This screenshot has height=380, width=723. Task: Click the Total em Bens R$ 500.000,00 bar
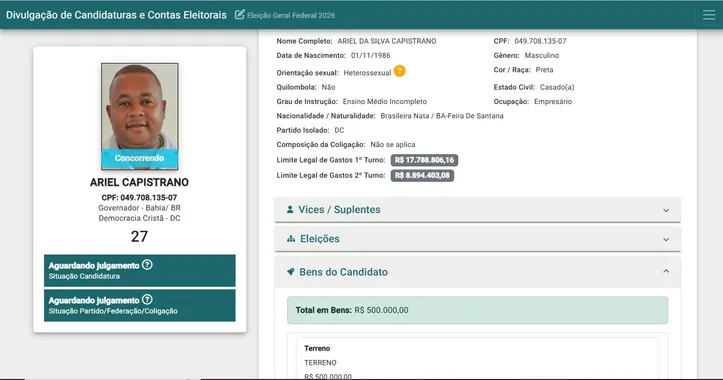(x=477, y=310)
